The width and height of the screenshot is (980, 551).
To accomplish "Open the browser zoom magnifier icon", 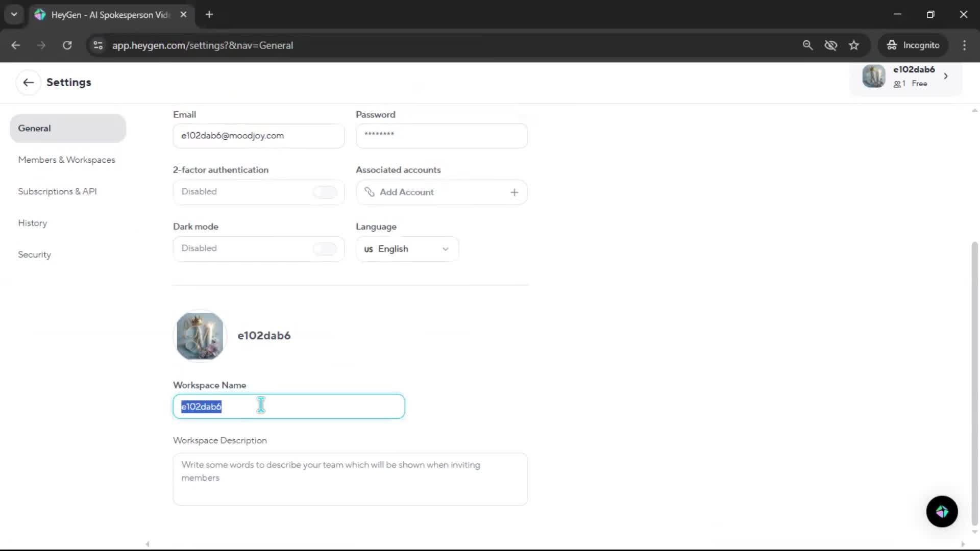I will coord(807,45).
